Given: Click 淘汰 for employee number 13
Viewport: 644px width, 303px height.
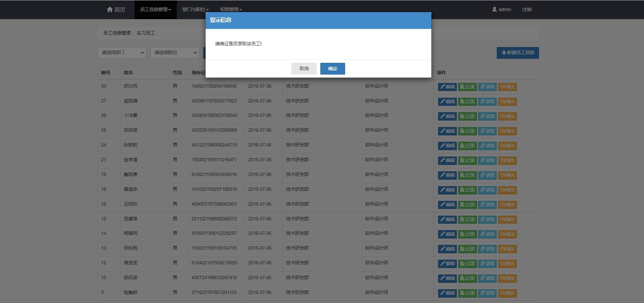Looking at the screenshot, I should click(x=507, y=249).
